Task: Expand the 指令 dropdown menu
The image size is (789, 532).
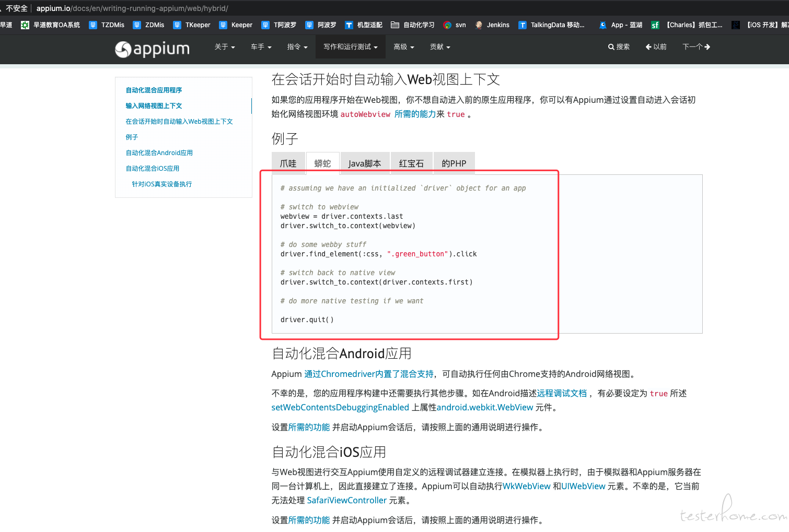Action: [x=297, y=47]
